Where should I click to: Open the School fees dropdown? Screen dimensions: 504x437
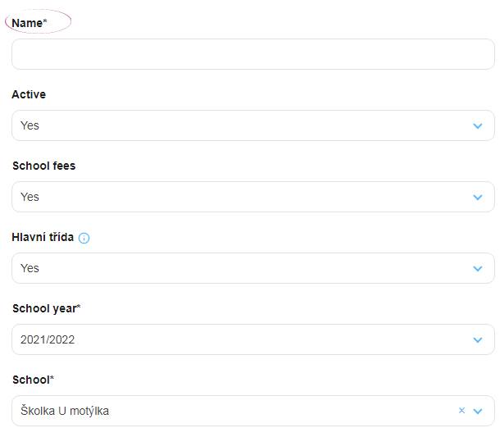(x=253, y=197)
